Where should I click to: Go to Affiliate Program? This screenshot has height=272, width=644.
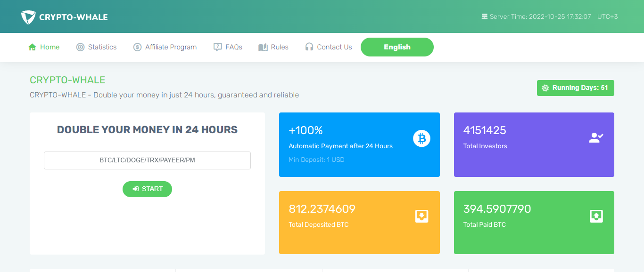171,47
